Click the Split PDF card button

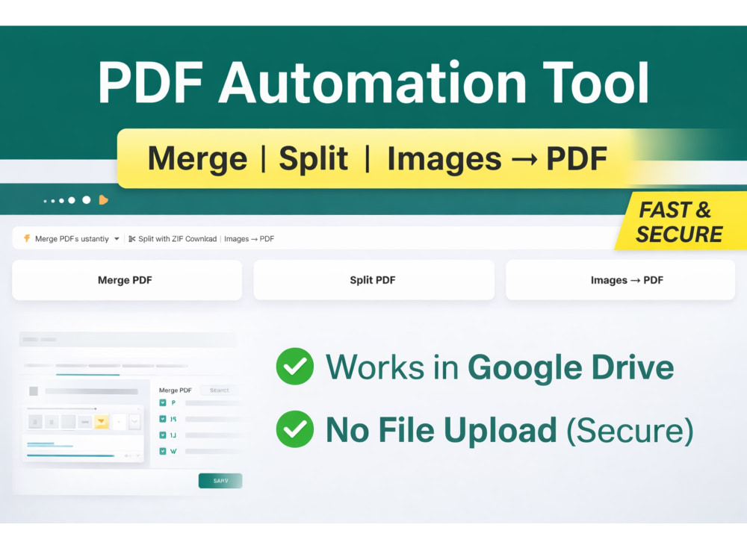click(x=373, y=280)
